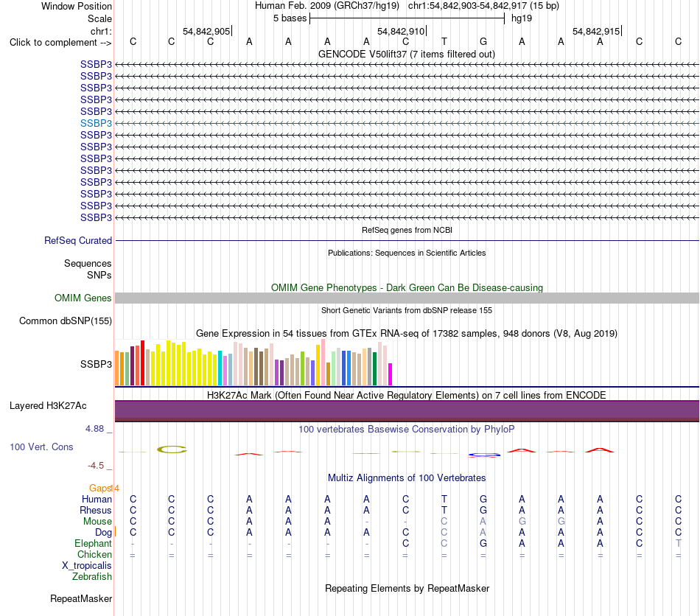This screenshot has height=616, width=700.
Task: Click the purple H3K27Ac signal band
Action: point(407,410)
